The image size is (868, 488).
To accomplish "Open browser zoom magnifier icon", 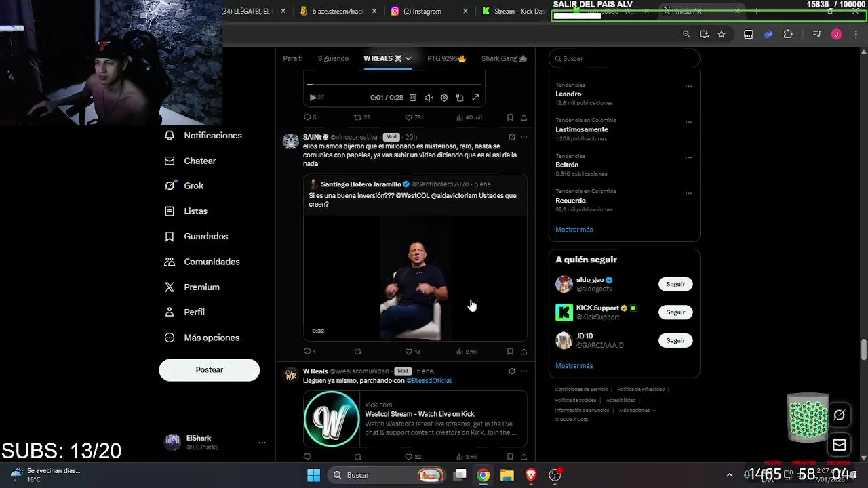I will point(686,34).
